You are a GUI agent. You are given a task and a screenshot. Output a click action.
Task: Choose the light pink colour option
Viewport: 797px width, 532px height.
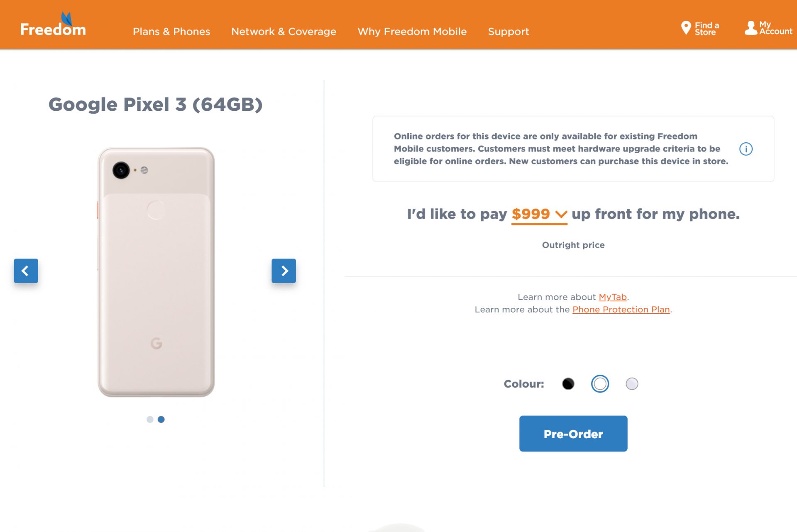click(x=631, y=384)
